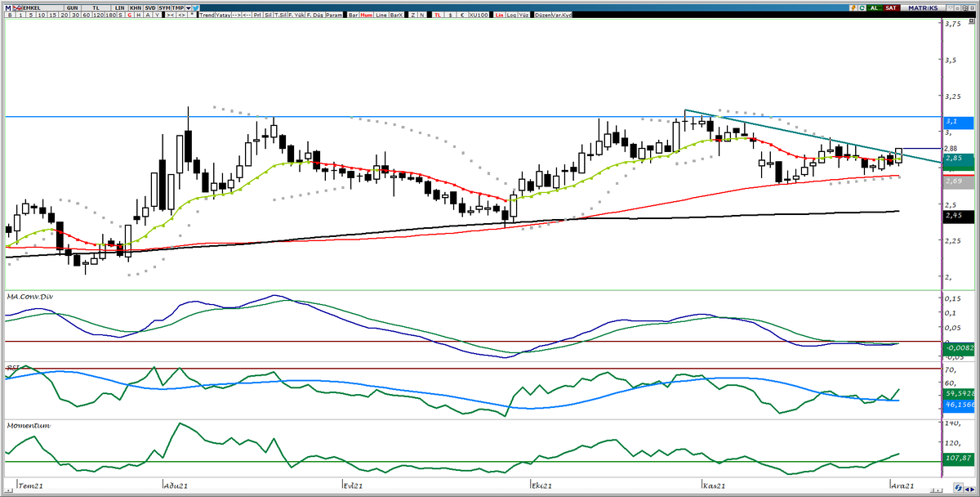Viewport: 980px width, 497px height.
Task: Click the '<>' expand chart icon
Action: (183, 16)
